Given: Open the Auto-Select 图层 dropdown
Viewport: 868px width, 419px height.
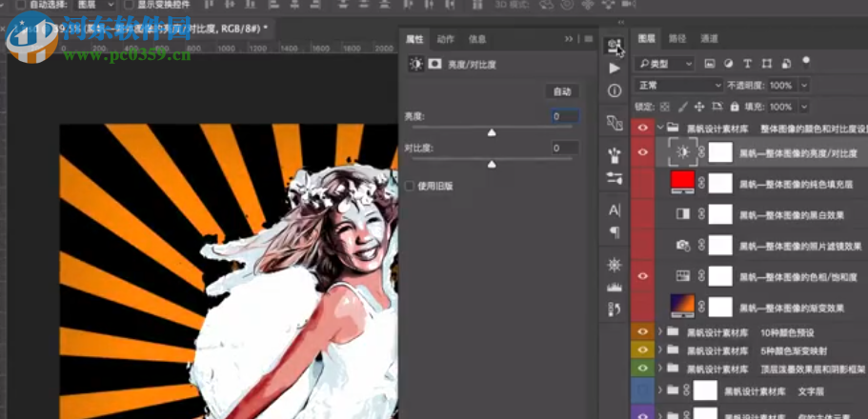Looking at the screenshot, I should click(x=94, y=5).
